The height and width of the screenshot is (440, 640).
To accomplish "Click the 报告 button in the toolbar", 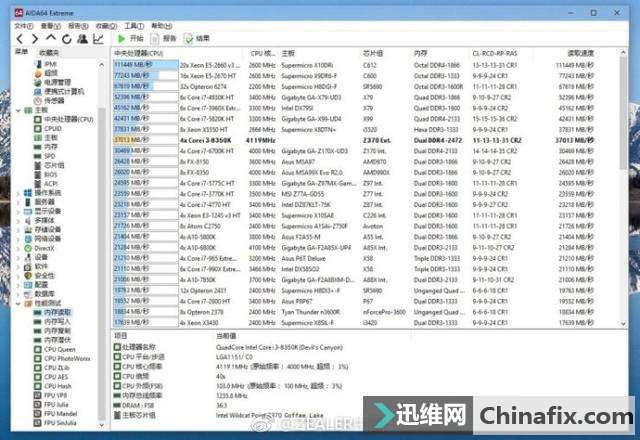I will (164, 39).
